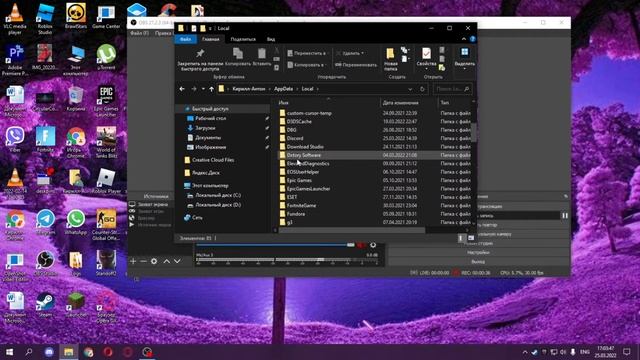Open Удалить (Delete) dropdown arrow
This screenshot has width=640, height=360.
362,53
